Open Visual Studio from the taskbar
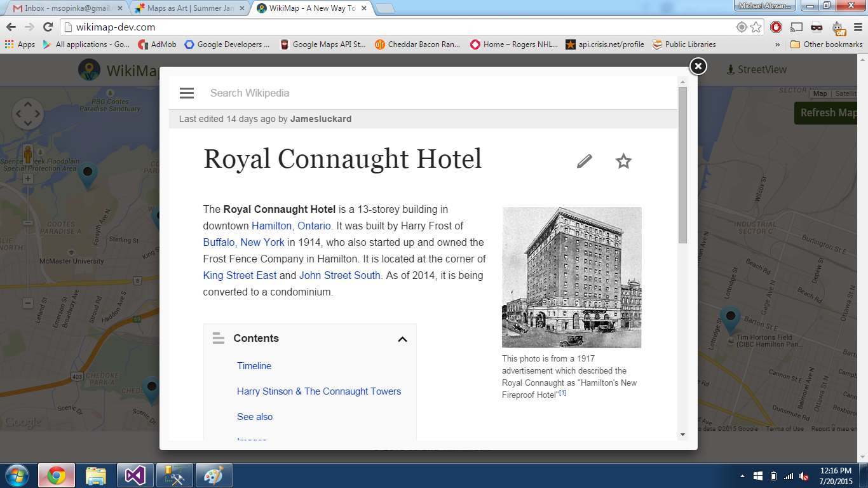 click(135, 475)
